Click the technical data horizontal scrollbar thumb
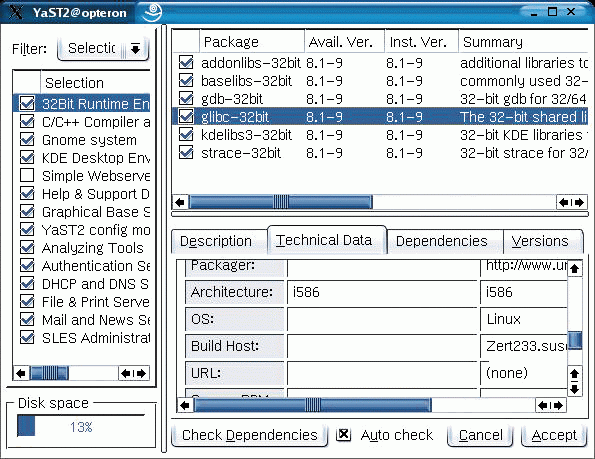Screen dimensions: 595x459 (x=312, y=405)
